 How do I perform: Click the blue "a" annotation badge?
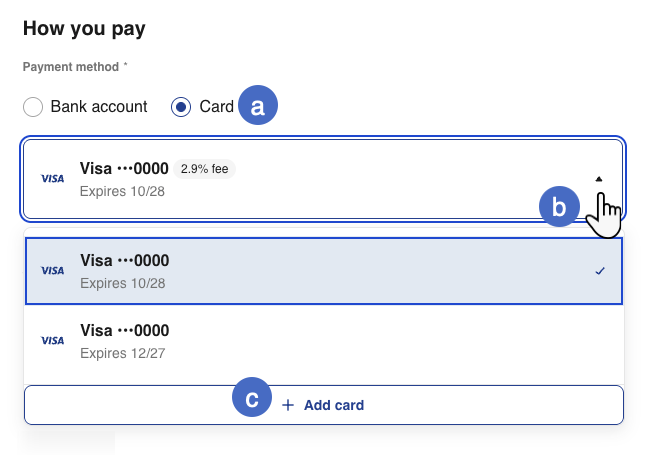[x=257, y=107]
